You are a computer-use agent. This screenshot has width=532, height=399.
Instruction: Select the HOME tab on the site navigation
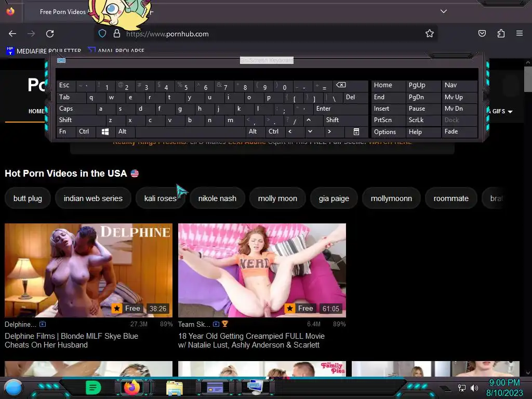coord(36,111)
